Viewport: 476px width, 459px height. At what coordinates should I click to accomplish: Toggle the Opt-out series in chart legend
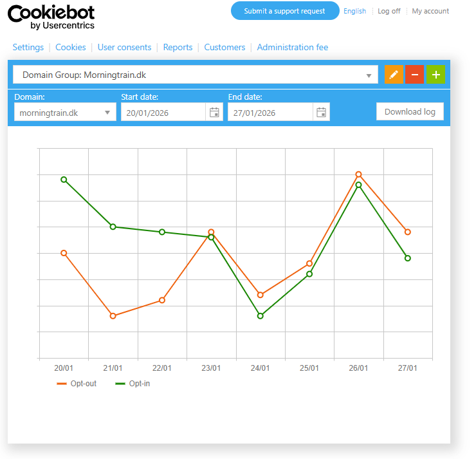[77, 384]
